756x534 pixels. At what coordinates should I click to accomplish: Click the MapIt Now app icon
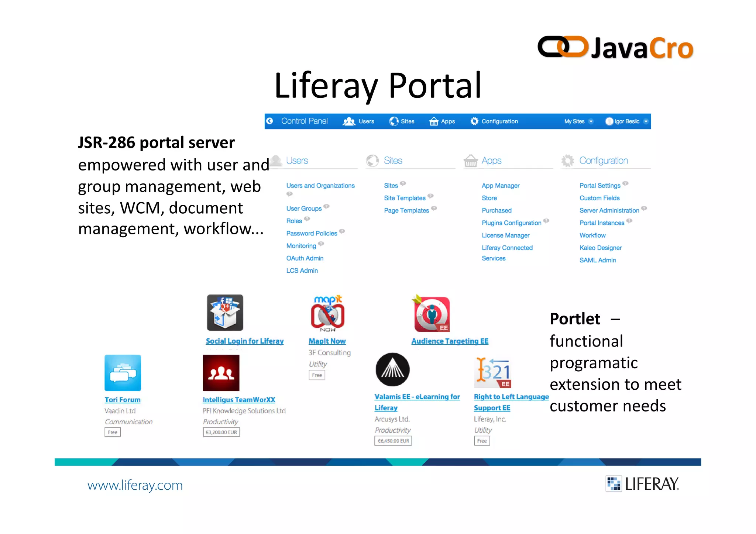pos(327,313)
